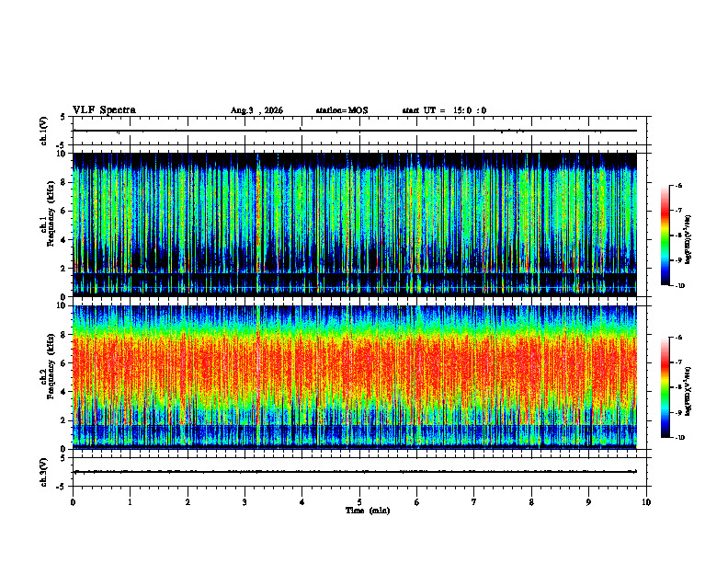The height and width of the screenshot is (563, 728).
Task: Click the "6" kHz tick on ch.1 frequency axis
Action: pyautogui.click(x=65, y=211)
